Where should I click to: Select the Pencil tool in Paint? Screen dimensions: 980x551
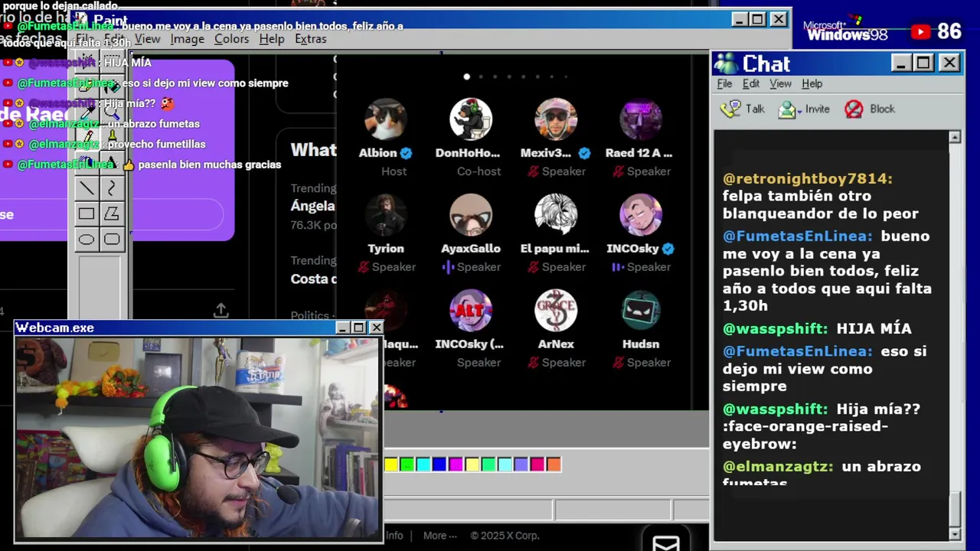click(x=87, y=139)
